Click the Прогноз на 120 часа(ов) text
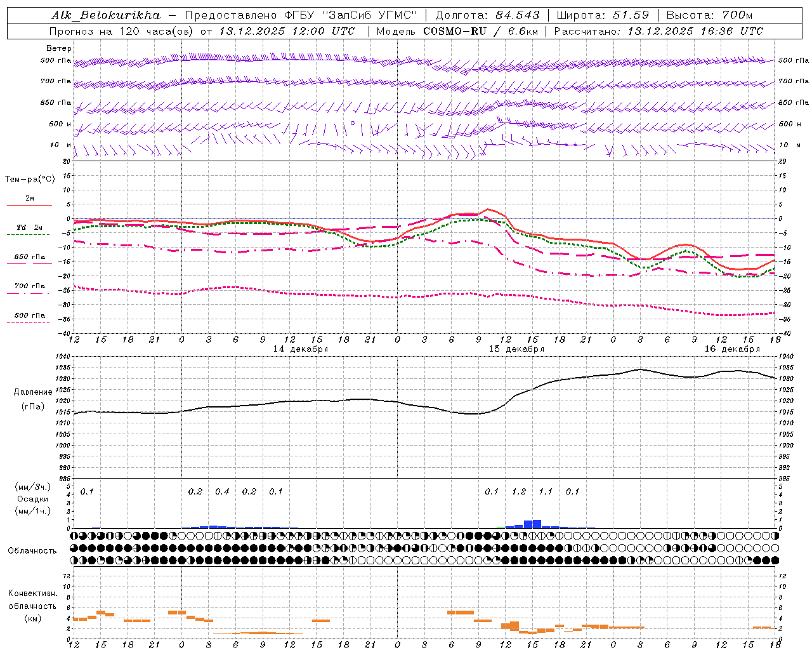This screenshot has width=812, height=650. coord(122,31)
